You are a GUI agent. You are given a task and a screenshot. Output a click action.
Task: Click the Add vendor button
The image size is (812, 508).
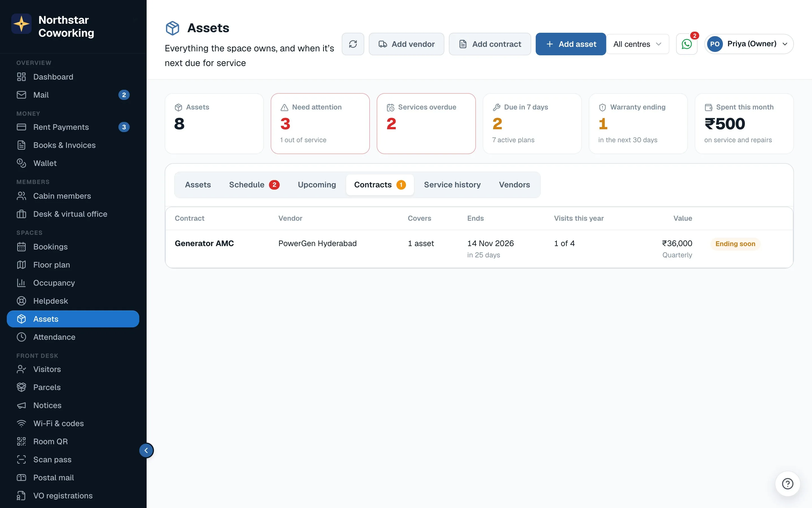click(406, 44)
